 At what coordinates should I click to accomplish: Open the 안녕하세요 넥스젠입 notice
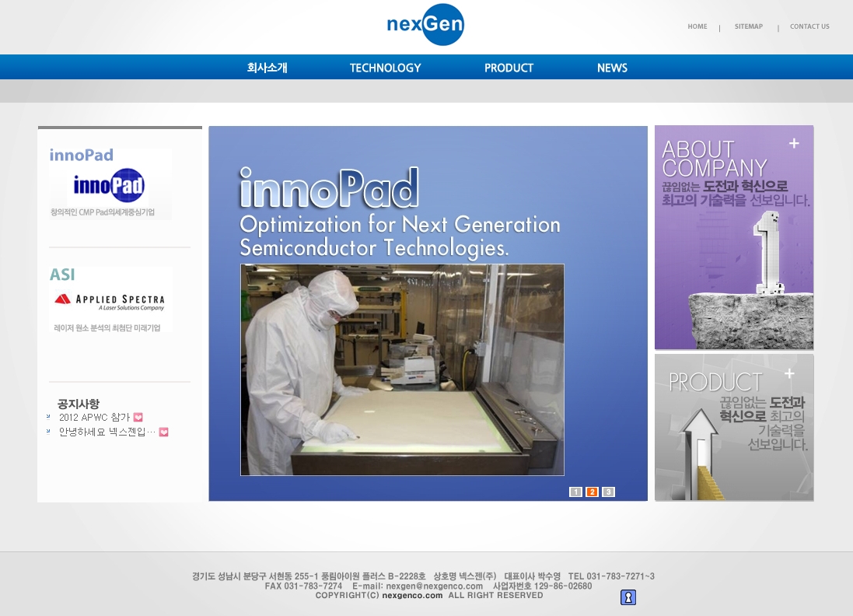pos(107,432)
